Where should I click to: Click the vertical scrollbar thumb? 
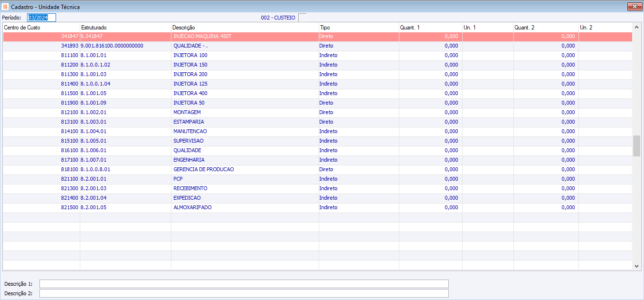coord(637,145)
